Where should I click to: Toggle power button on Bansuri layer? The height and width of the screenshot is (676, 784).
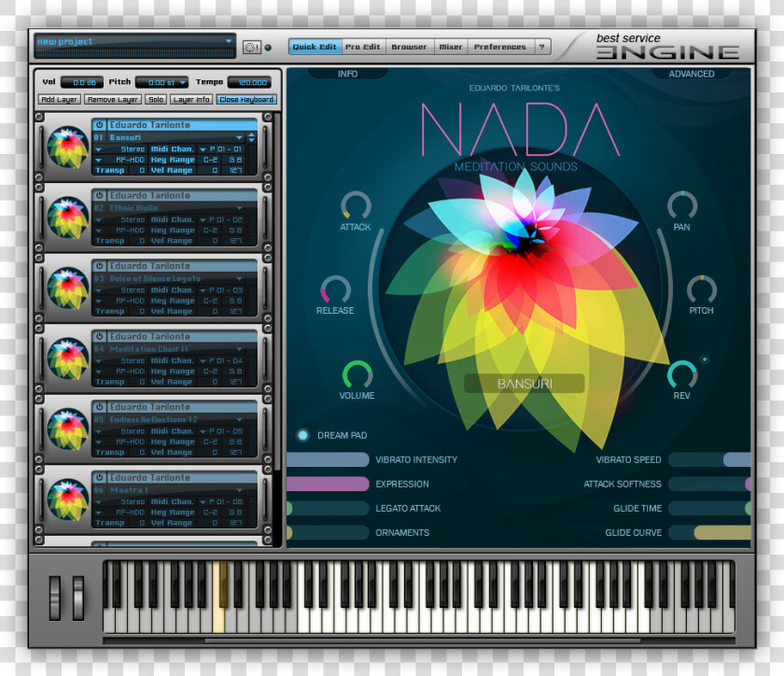[x=100, y=124]
